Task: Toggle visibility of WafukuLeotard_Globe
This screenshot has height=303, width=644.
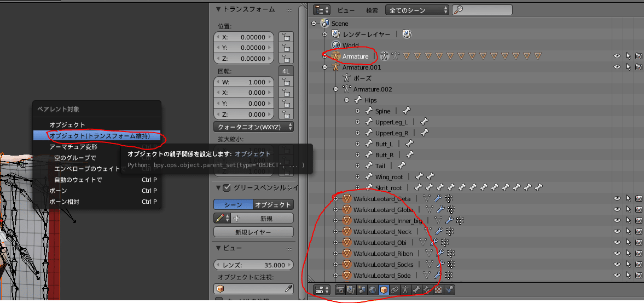Action: pyautogui.click(x=617, y=210)
